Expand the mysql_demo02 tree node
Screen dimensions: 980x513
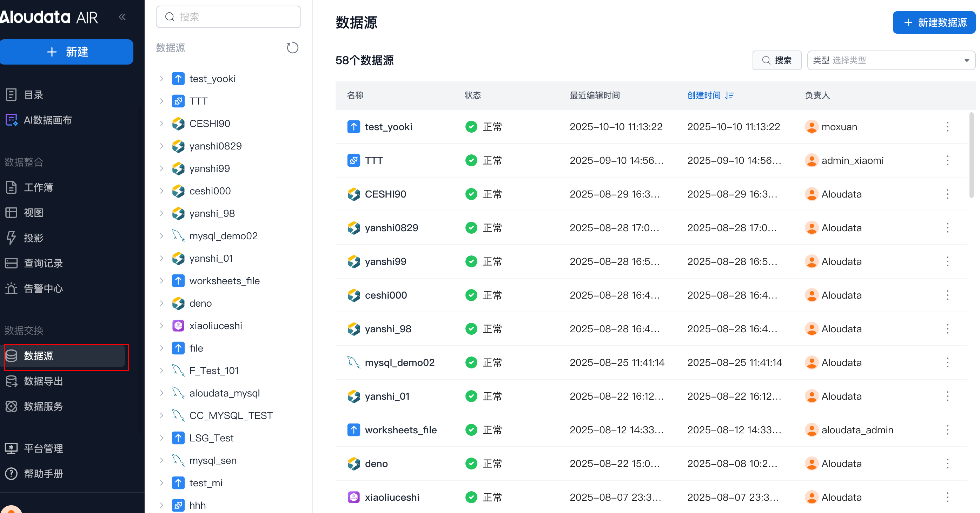(162, 236)
